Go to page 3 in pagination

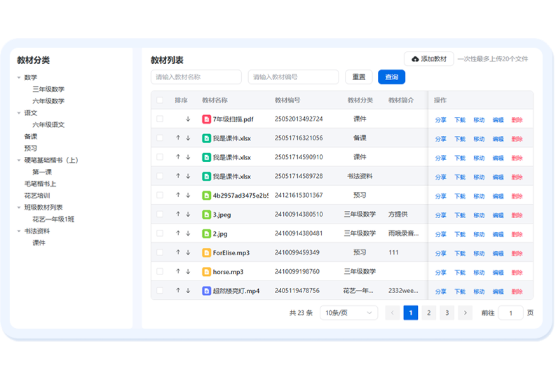coord(447,313)
